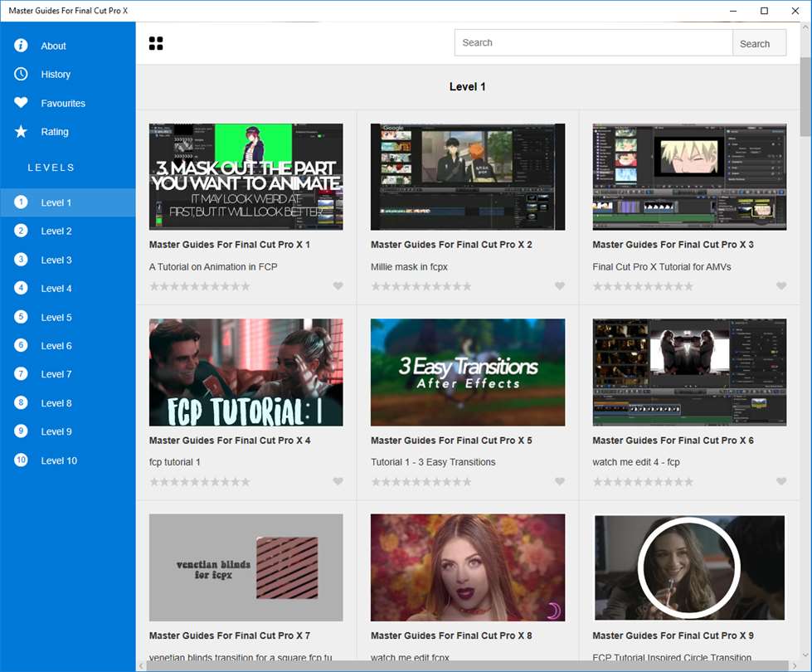The height and width of the screenshot is (672, 812).
Task: Click the Search button
Action: (759, 43)
